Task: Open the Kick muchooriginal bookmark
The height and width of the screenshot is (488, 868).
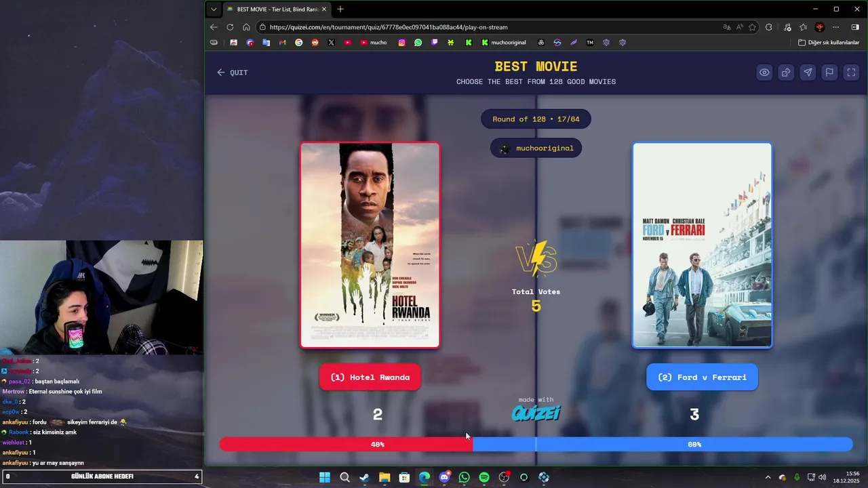Action: [504, 42]
